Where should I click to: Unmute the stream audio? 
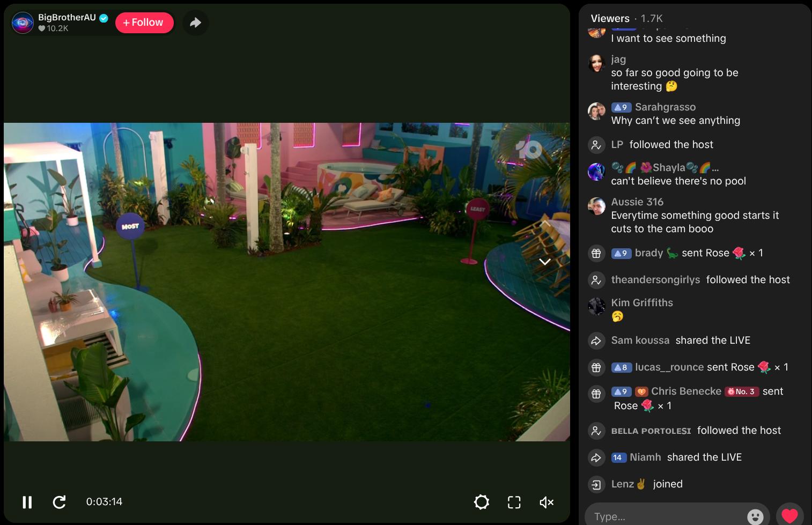click(x=547, y=502)
